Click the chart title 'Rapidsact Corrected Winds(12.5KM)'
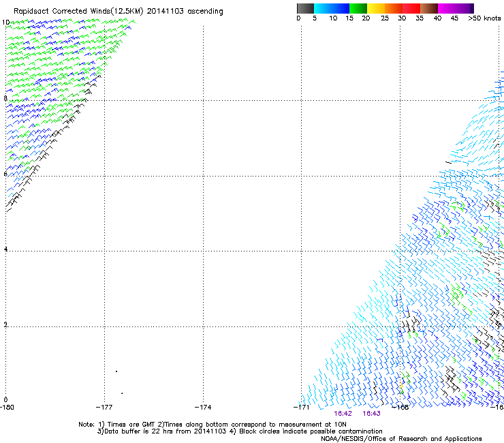This screenshot has width=504, height=443. tap(78, 12)
